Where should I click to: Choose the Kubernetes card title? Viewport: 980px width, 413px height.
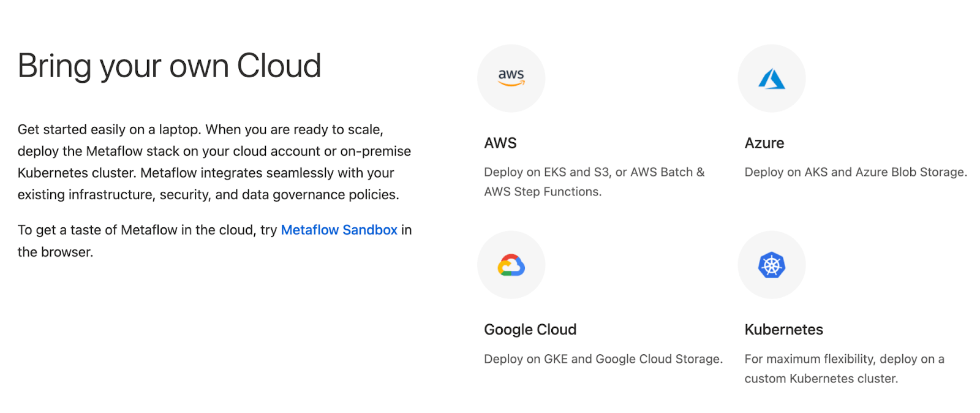click(783, 330)
